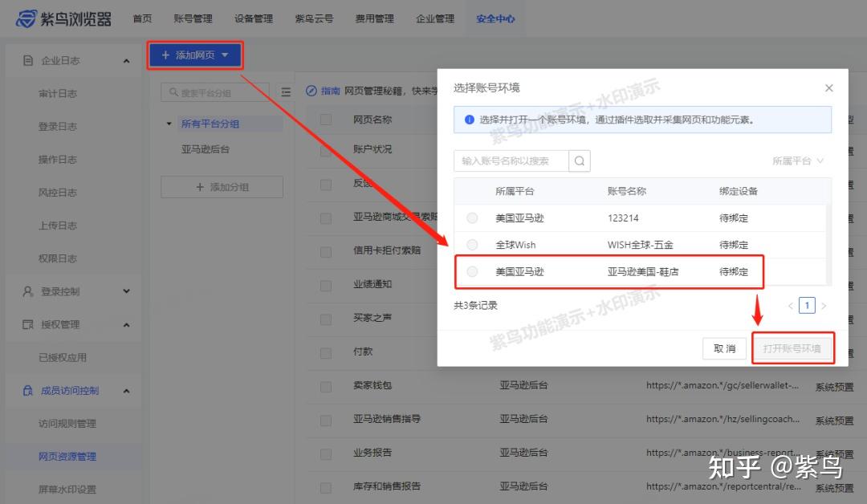Check the 亚马逊销售指导 row checkbox
The image size is (867, 504).
point(326,421)
